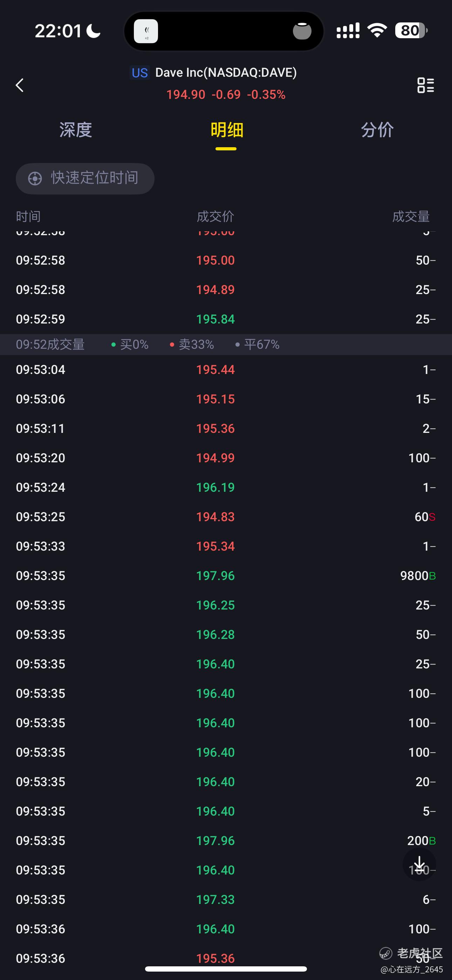The image size is (452, 980).
Task: Switch to the 深度 tab
Action: coord(75,130)
